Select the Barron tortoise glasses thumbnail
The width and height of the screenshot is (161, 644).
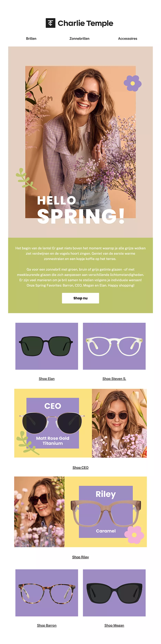[47, 592]
